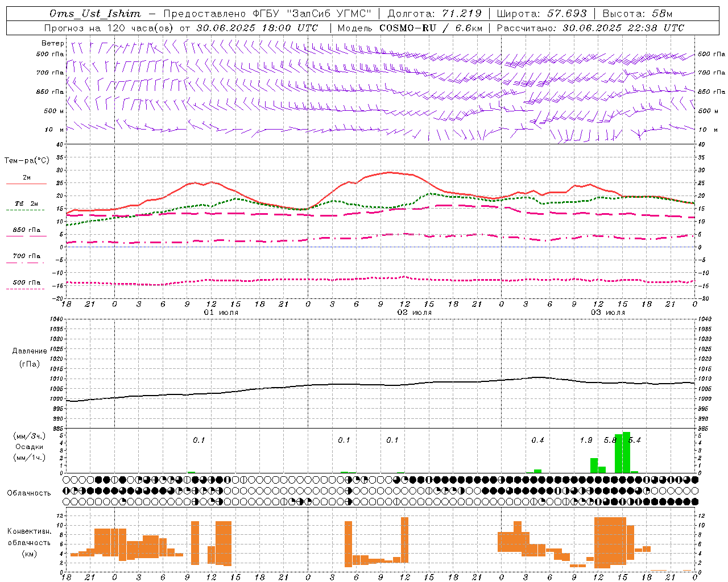Click the 0.4 precipitation amount label
The image size is (728, 582).
537,440
